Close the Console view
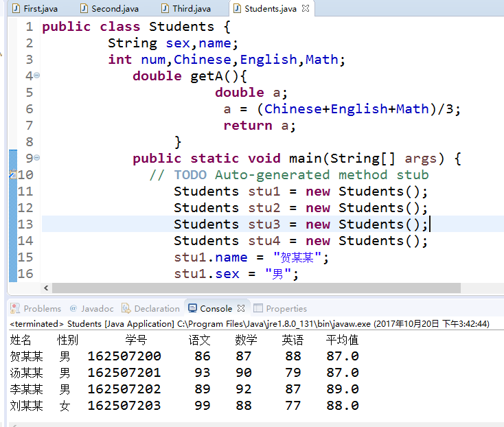504x427 pixels. pos(241,308)
